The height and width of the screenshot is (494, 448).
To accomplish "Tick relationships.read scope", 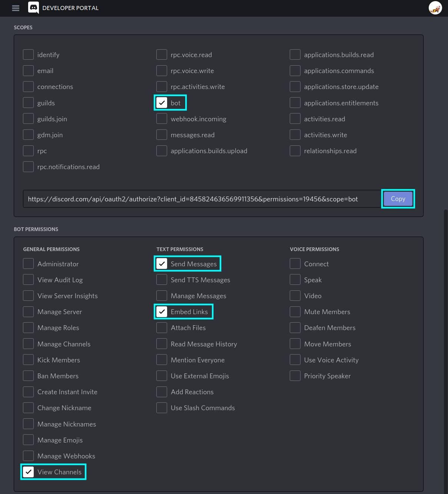I will pos(295,151).
